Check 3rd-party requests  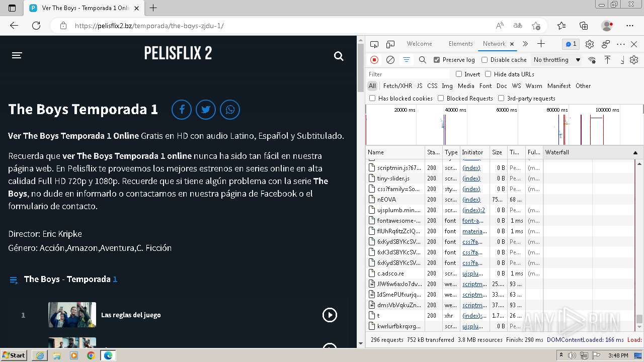point(501,98)
